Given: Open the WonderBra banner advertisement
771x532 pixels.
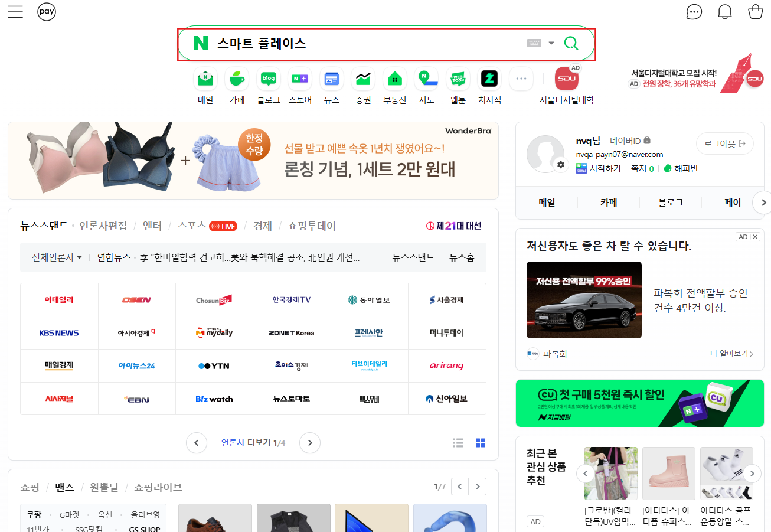Looking at the screenshot, I should click(x=253, y=161).
